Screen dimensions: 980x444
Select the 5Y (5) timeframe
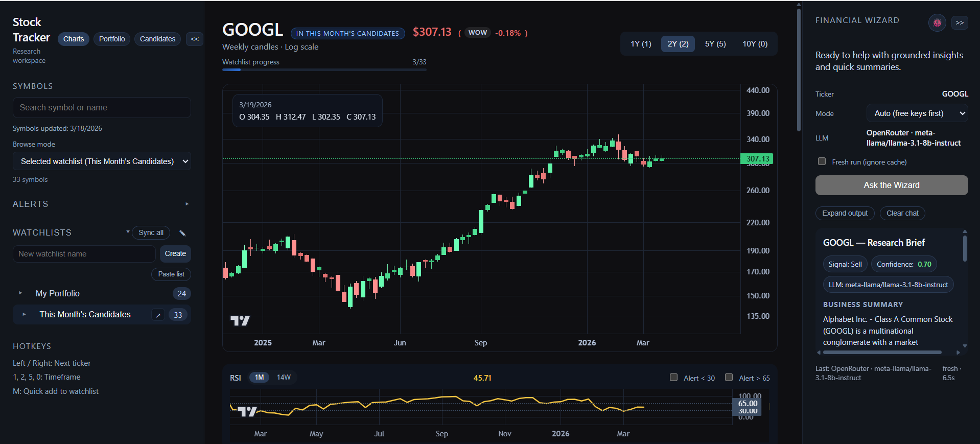pyautogui.click(x=715, y=44)
